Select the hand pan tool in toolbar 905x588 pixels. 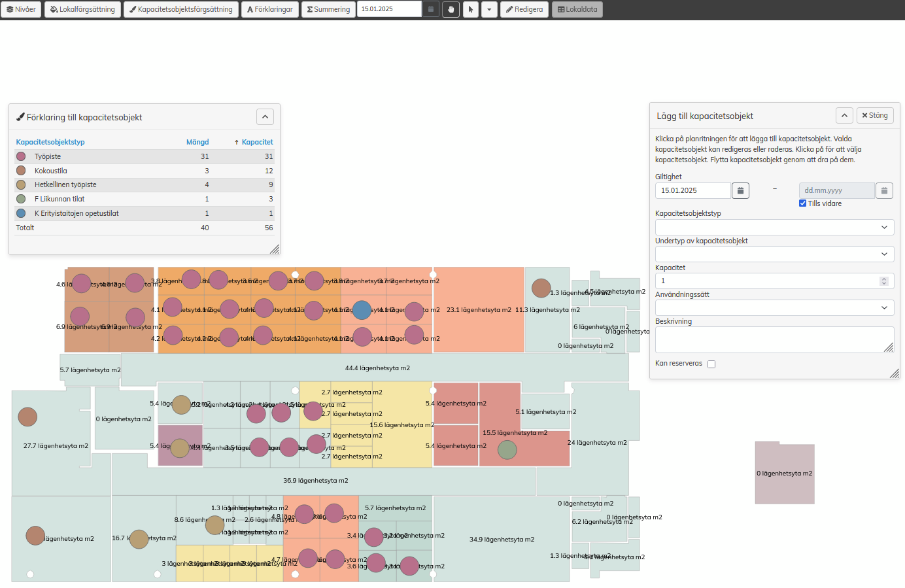pyautogui.click(x=451, y=9)
